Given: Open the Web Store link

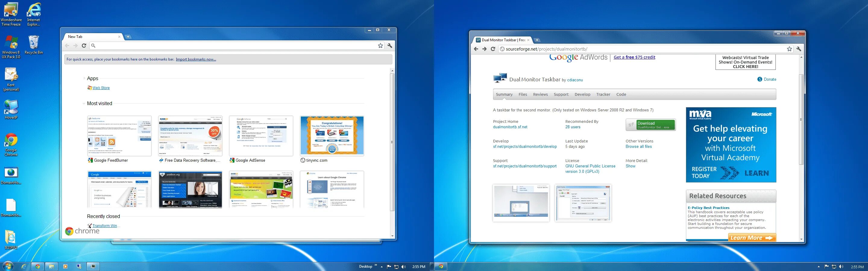Looking at the screenshot, I should pos(101,88).
